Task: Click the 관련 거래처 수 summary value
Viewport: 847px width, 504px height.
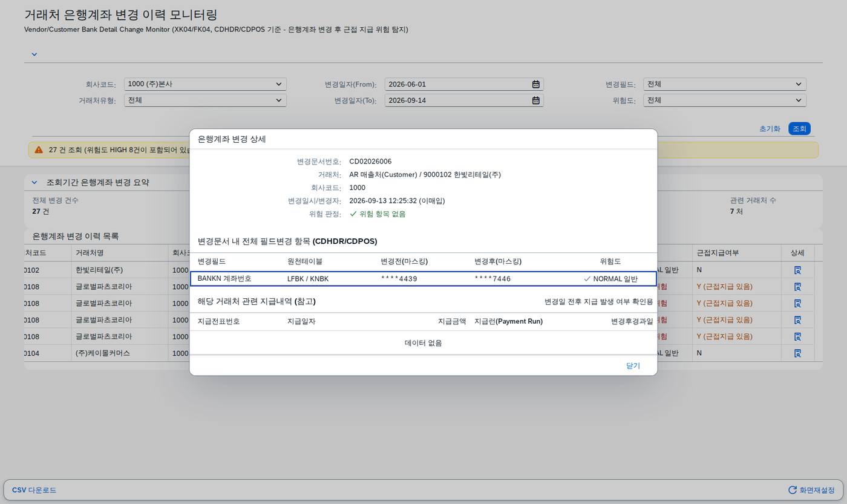Action: pyautogui.click(x=736, y=211)
